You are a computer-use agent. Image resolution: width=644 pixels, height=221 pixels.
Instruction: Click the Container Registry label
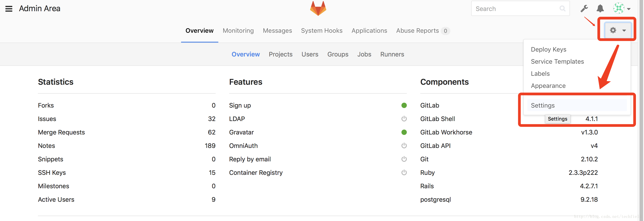(x=256, y=173)
